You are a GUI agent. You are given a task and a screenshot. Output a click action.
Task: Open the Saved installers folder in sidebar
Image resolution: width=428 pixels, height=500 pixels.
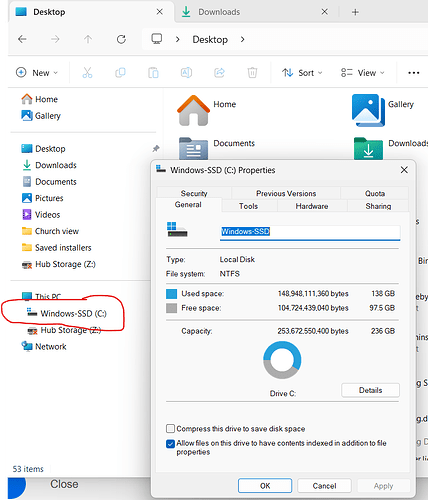point(56,248)
